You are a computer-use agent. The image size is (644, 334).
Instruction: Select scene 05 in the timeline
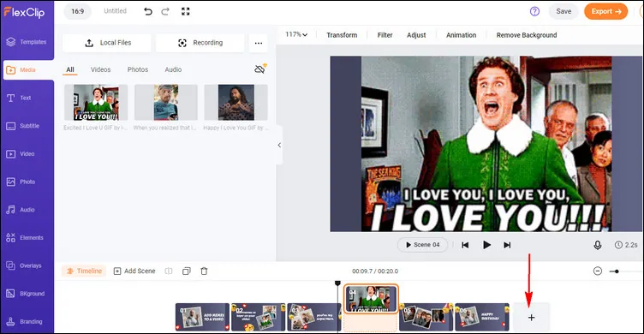[x=426, y=317]
